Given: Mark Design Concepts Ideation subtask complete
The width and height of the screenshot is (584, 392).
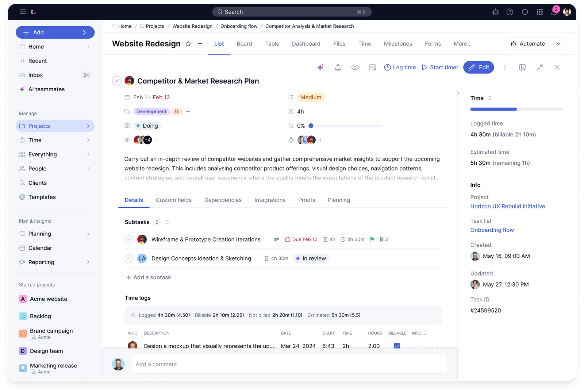Looking at the screenshot, I should pyautogui.click(x=128, y=258).
